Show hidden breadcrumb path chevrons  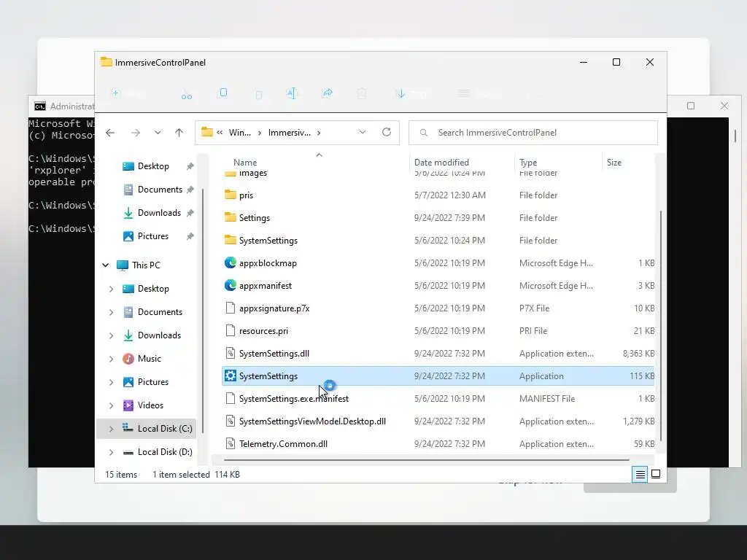pyautogui.click(x=220, y=133)
